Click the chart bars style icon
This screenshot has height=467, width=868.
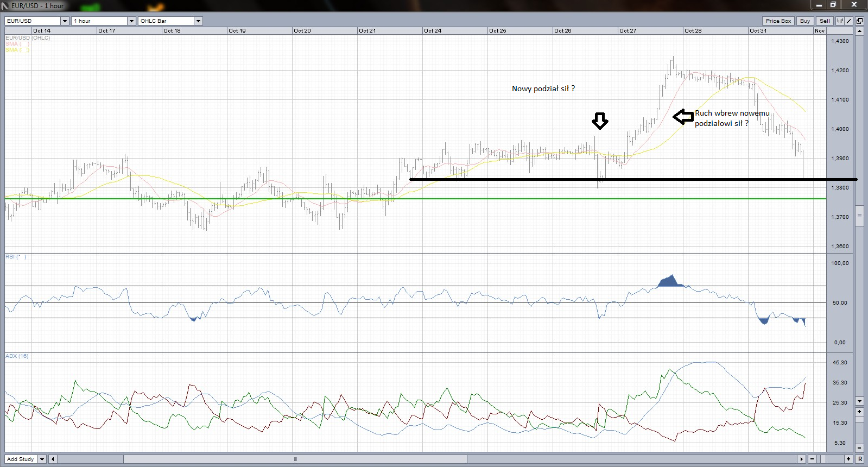pos(840,21)
